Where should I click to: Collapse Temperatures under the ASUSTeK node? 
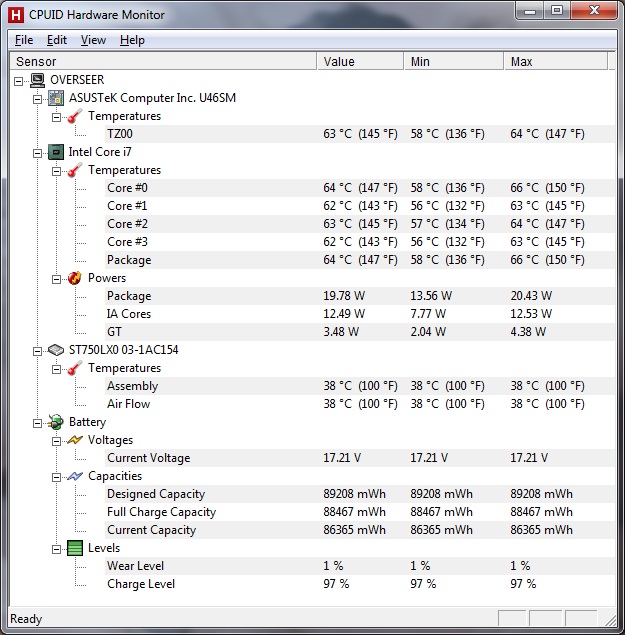pos(56,117)
